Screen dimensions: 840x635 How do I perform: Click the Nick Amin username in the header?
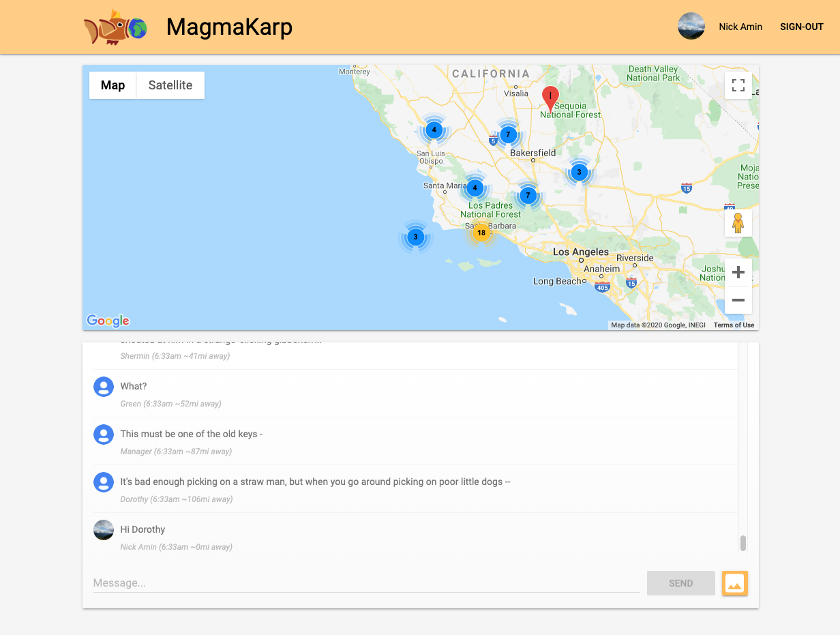[740, 27]
